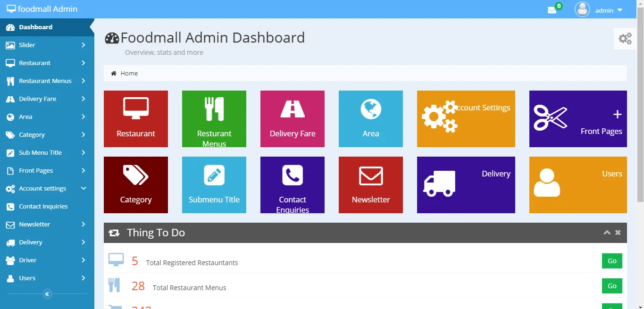Screen dimensions: 644x309
Task: Open the pink Delivery Fare tile
Action: 293,119
